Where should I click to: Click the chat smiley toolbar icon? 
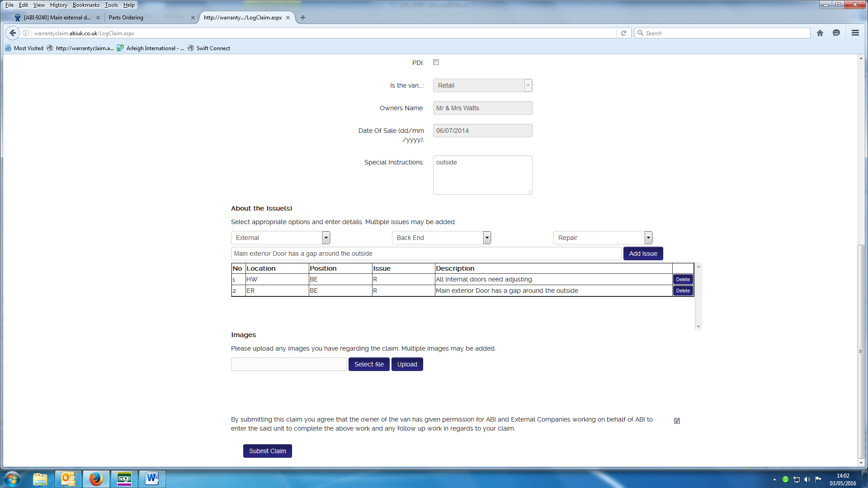(836, 33)
